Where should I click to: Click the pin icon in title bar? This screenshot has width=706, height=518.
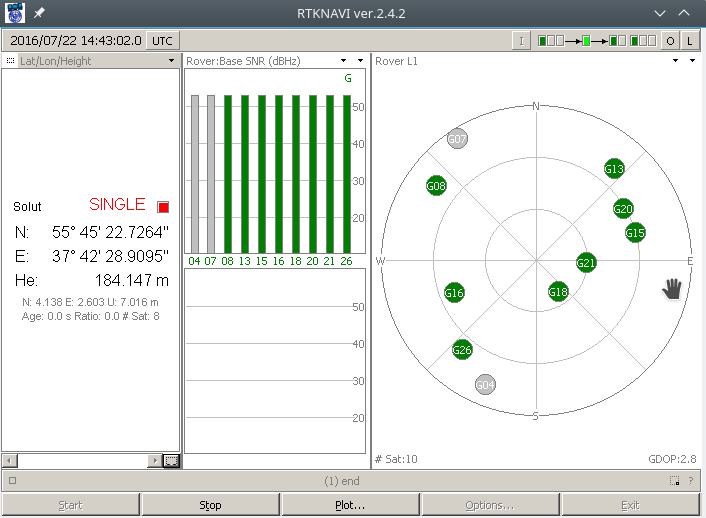click(40, 13)
